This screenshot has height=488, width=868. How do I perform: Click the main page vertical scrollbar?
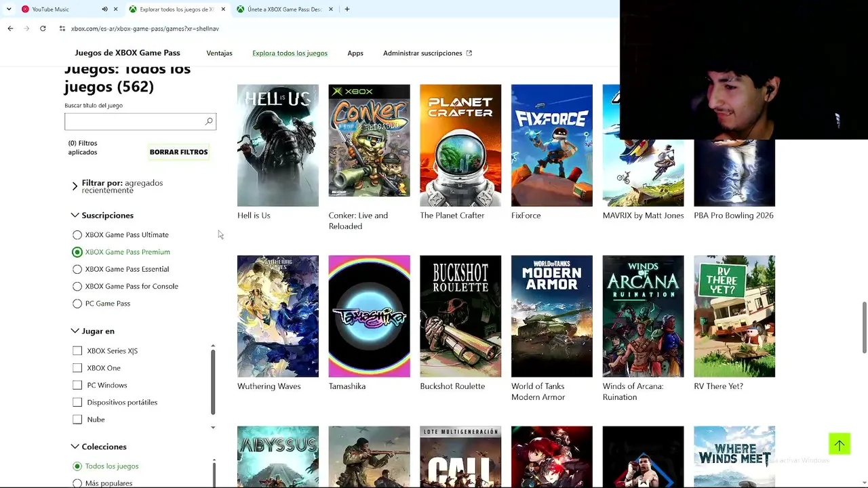point(864,327)
